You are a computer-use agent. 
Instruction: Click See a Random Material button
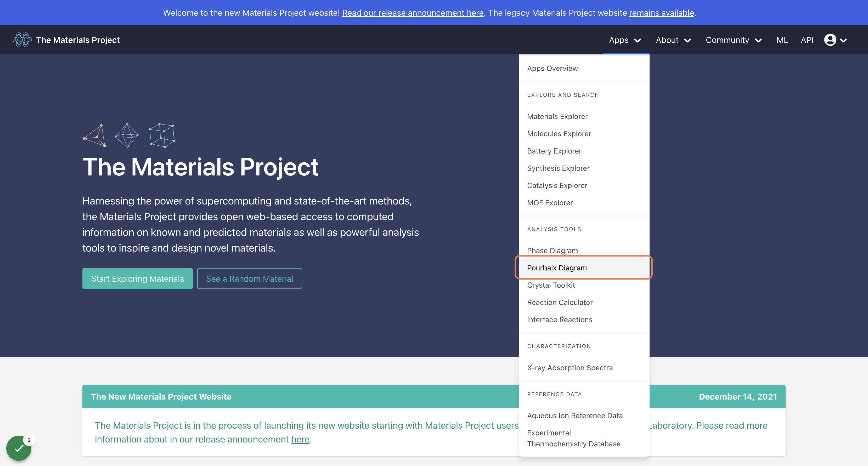(249, 278)
